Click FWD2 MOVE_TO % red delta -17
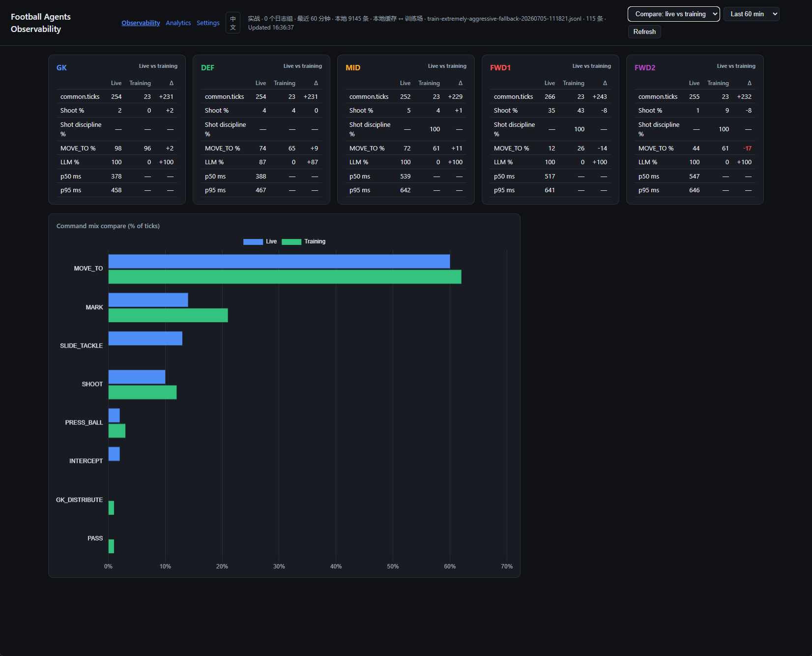Screen dimensions: 812x656 pyautogui.click(x=747, y=149)
